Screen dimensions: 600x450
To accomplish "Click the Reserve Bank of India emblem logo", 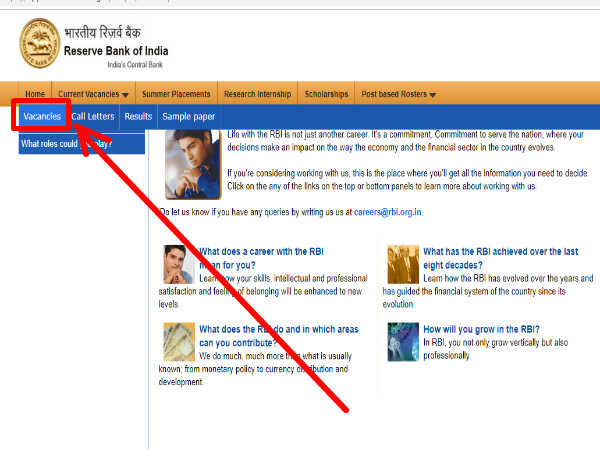I will click(x=40, y=43).
